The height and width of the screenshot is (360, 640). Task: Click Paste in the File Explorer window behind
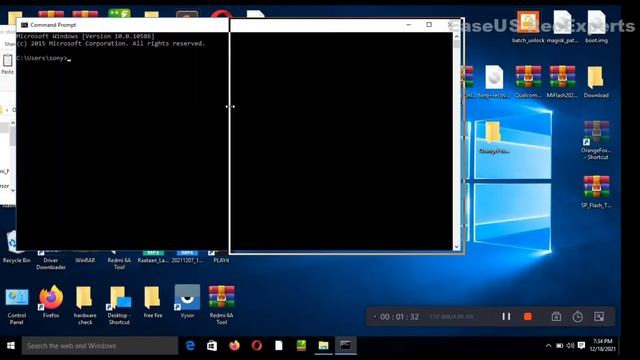[7, 64]
